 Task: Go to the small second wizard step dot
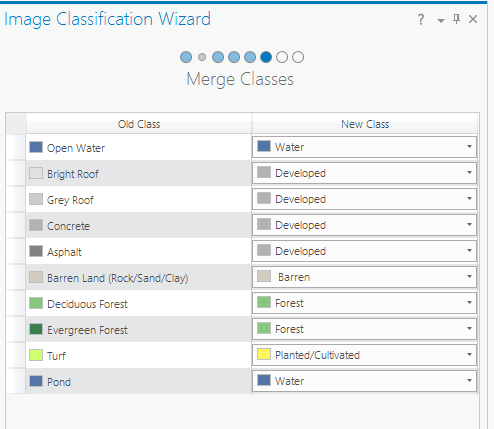tap(202, 57)
